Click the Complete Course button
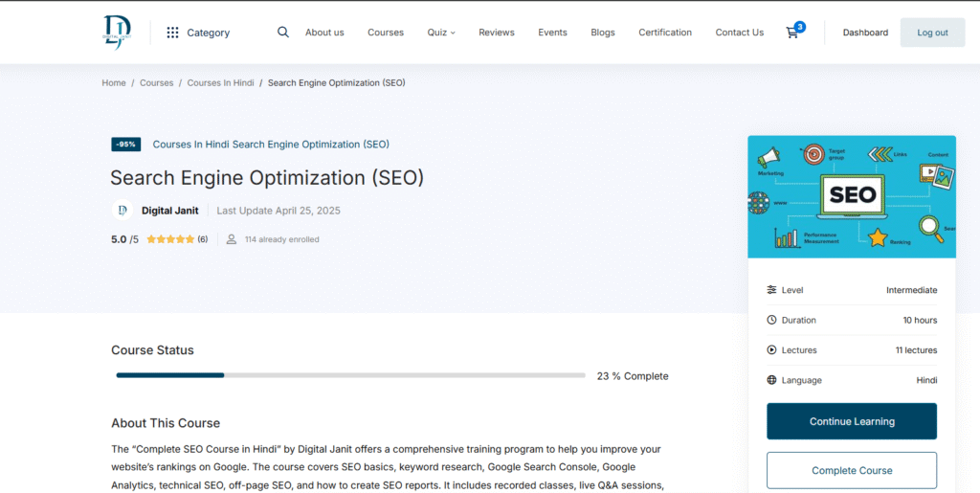Screen dimensions: 980x493 [851, 470]
